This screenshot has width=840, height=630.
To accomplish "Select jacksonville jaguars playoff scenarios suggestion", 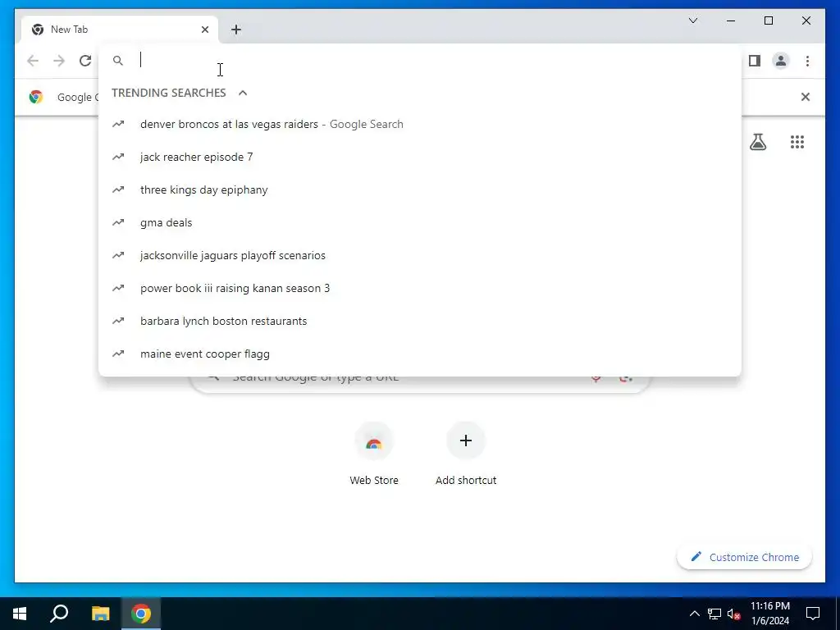I will (420, 255).
